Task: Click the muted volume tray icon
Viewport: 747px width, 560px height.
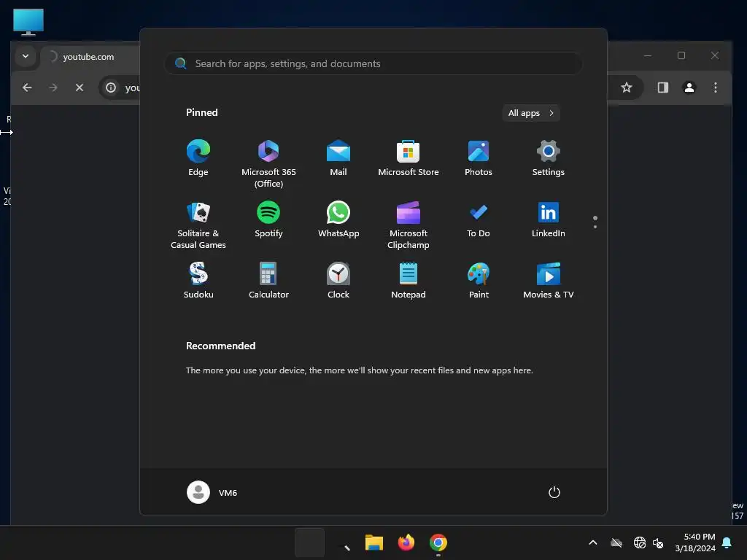Action: click(658, 542)
